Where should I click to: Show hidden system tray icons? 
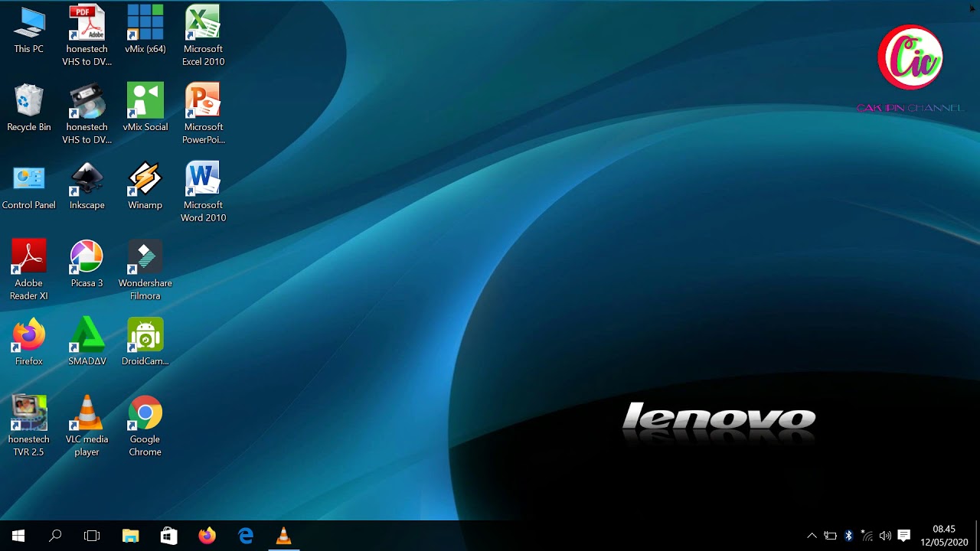pyautogui.click(x=812, y=536)
